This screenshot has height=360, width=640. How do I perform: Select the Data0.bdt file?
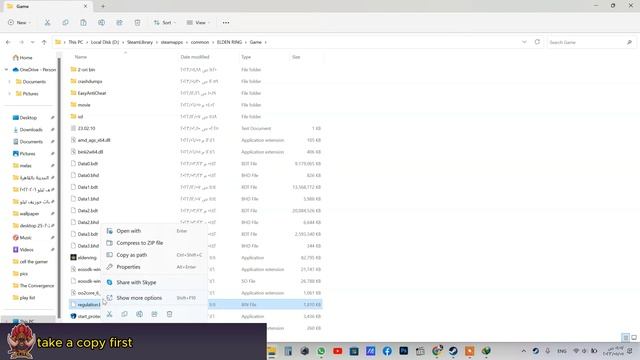pos(88,164)
